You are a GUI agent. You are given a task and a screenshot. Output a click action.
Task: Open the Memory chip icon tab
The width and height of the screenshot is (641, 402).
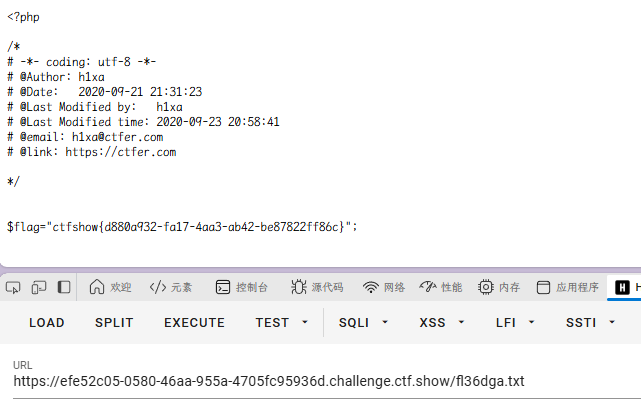point(499,287)
